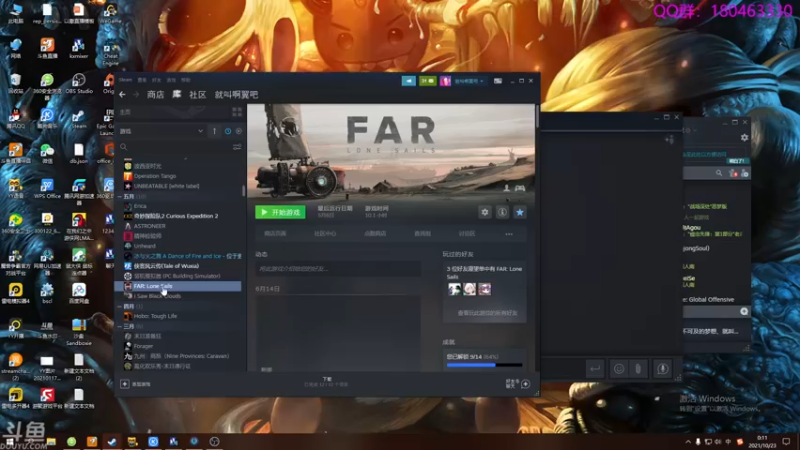Viewport: 800px width, 450px height.
Task: Select I Saw Black Clouds
Action: click(x=157, y=296)
